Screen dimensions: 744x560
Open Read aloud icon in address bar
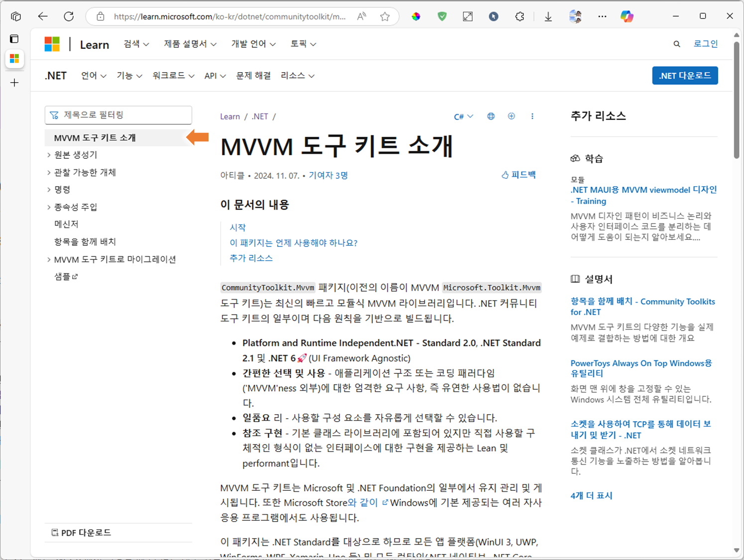tap(362, 16)
